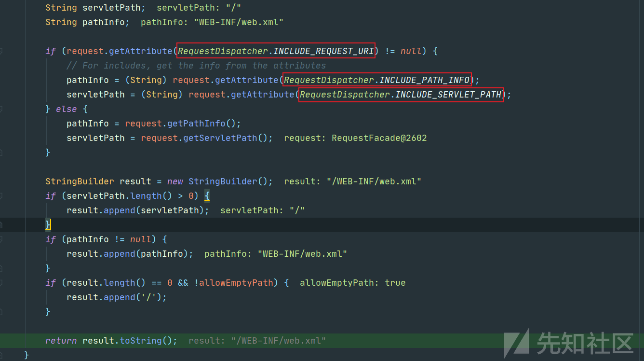644x361 pixels.
Task: Click the 'allowEmptyPath: true' debug hint
Action: pyautogui.click(x=352, y=283)
